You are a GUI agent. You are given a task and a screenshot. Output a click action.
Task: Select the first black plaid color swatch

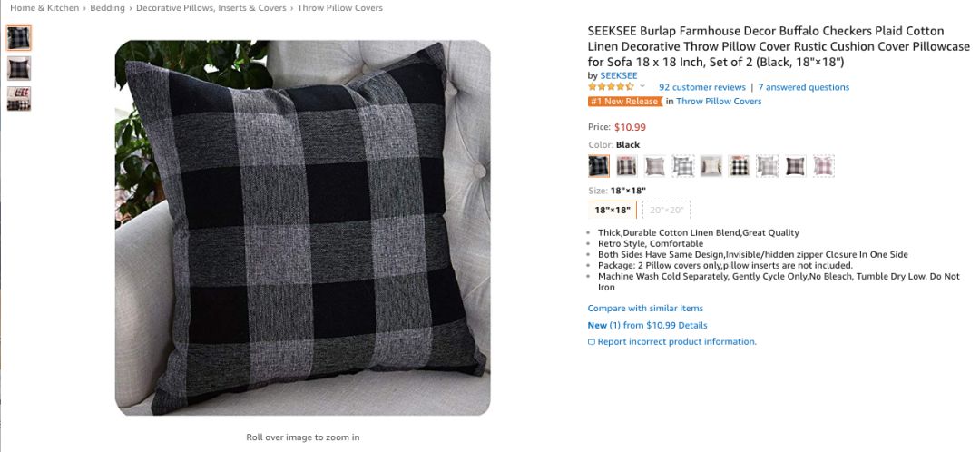click(x=599, y=166)
